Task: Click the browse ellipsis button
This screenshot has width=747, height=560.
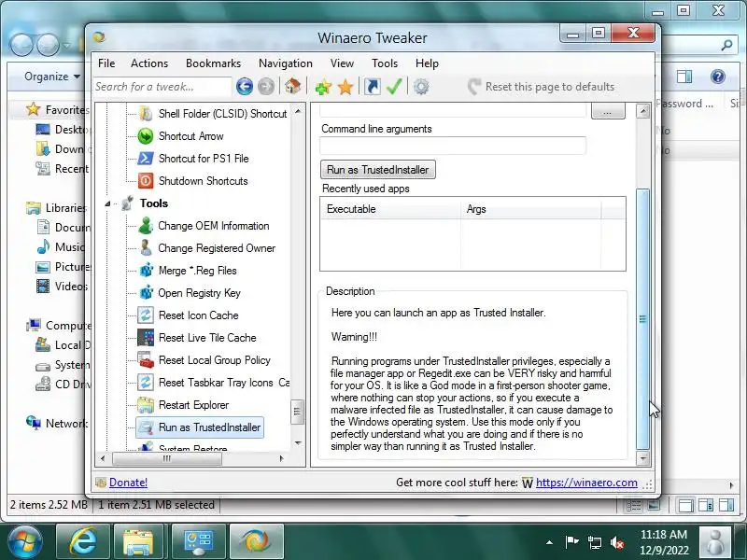Action: point(608,112)
